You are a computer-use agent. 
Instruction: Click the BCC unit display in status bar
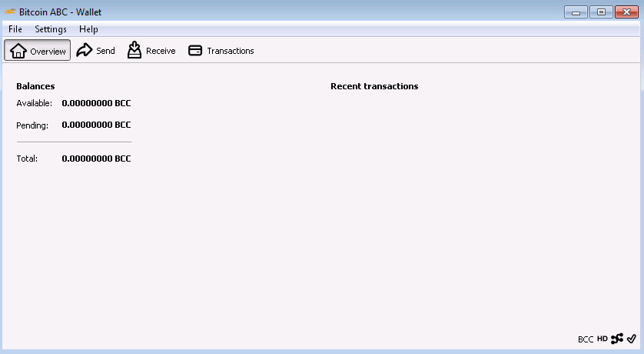coord(586,339)
